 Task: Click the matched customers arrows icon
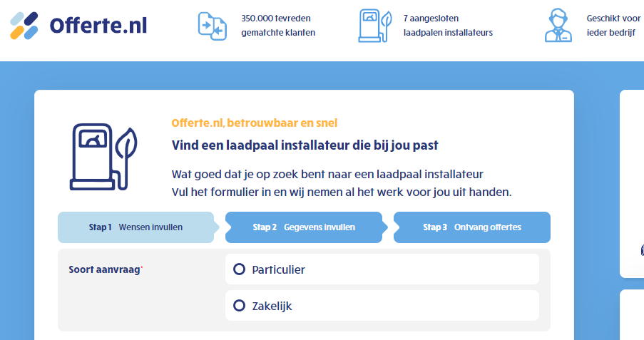(213, 26)
